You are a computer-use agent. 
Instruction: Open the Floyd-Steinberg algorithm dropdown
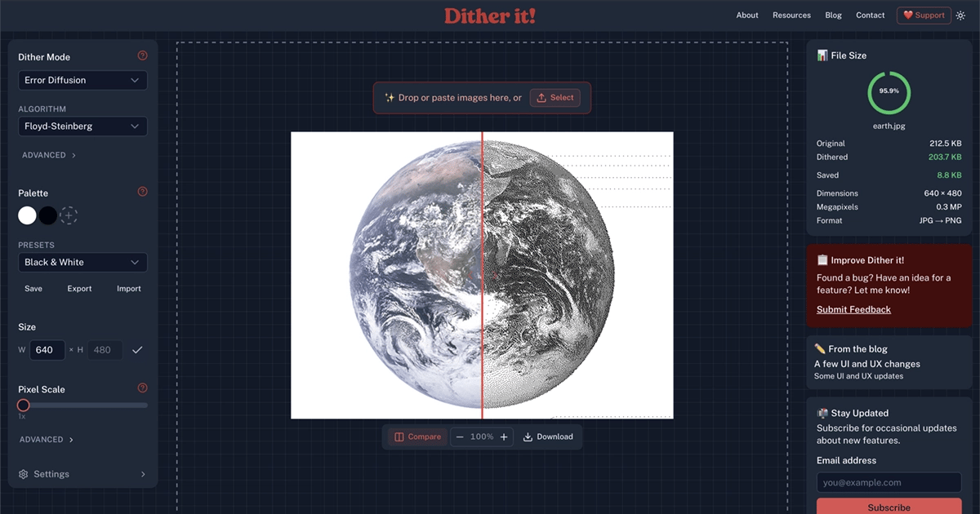pos(82,126)
